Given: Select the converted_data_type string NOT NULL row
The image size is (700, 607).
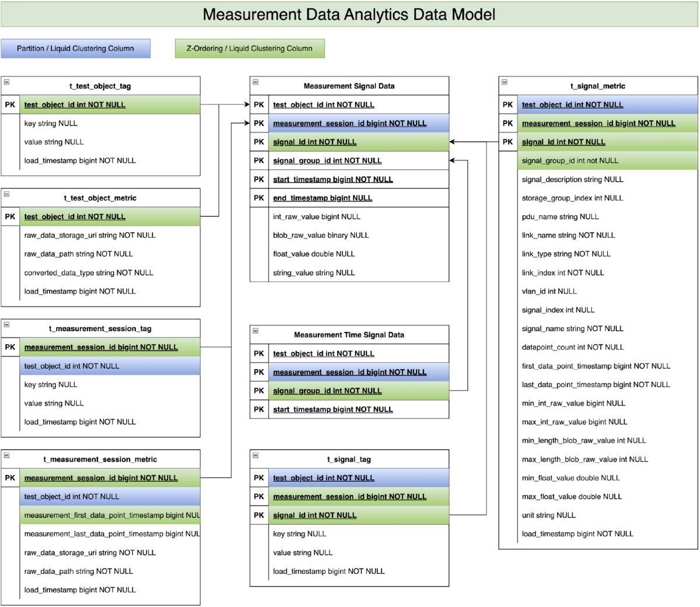Looking at the screenshot, I should tap(89, 273).
